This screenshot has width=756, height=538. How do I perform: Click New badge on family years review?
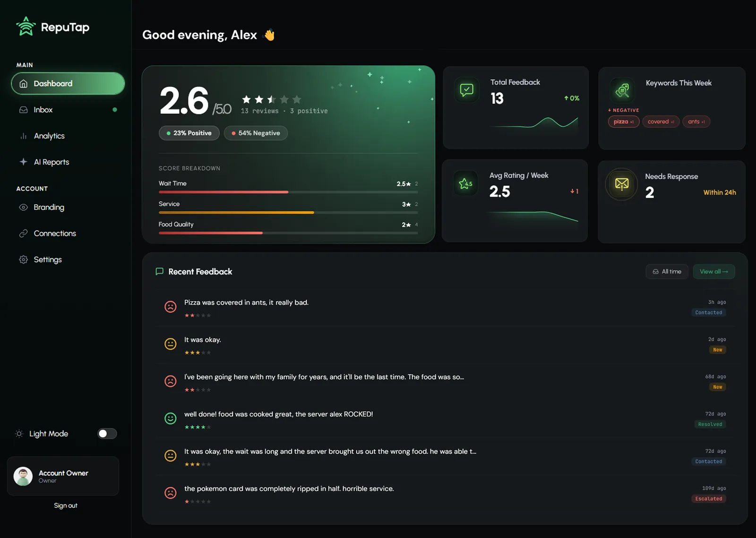718,387
